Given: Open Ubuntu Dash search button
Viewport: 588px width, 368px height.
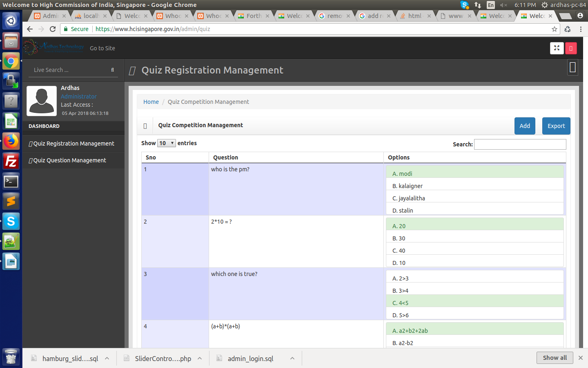Looking at the screenshot, I should (11, 21).
